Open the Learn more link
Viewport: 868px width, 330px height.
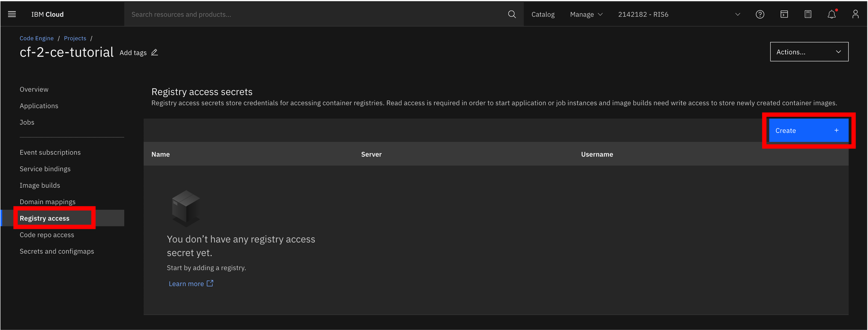pos(191,283)
